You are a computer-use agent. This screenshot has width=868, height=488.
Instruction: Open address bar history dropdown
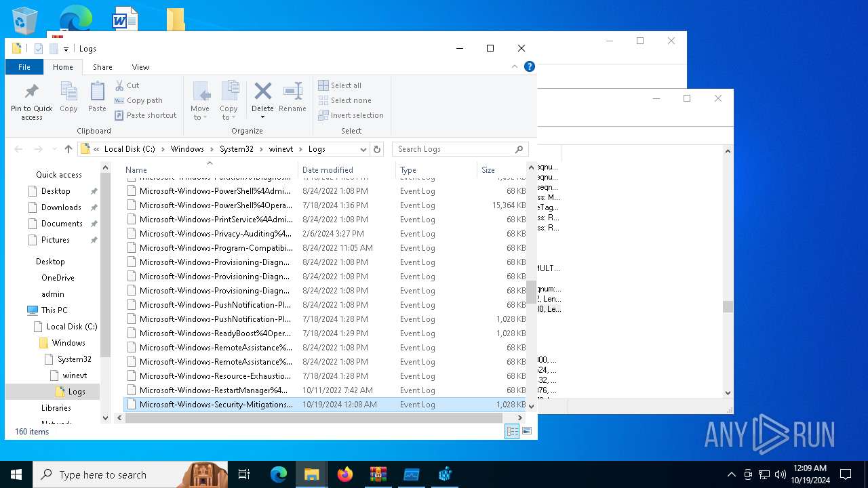click(363, 149)
